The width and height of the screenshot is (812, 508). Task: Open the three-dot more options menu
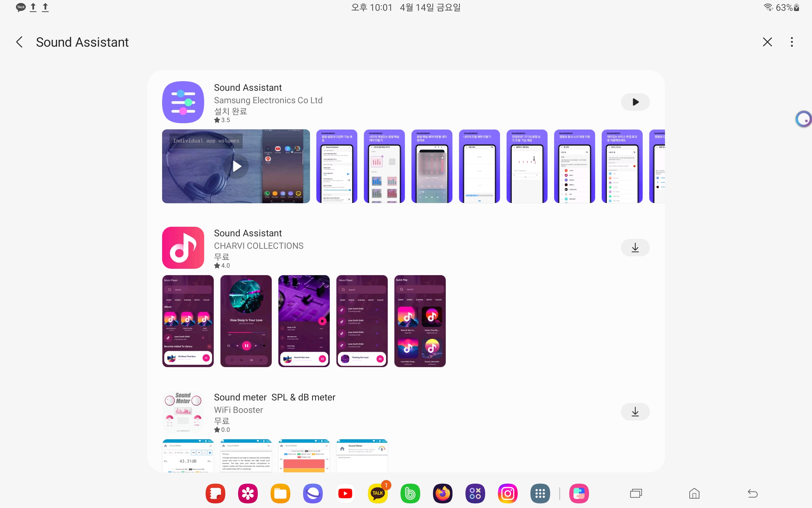[791, 42]
